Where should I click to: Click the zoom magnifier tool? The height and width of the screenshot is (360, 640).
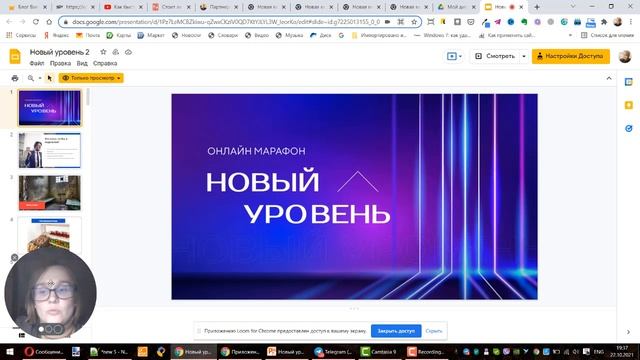tap(31, 78)
